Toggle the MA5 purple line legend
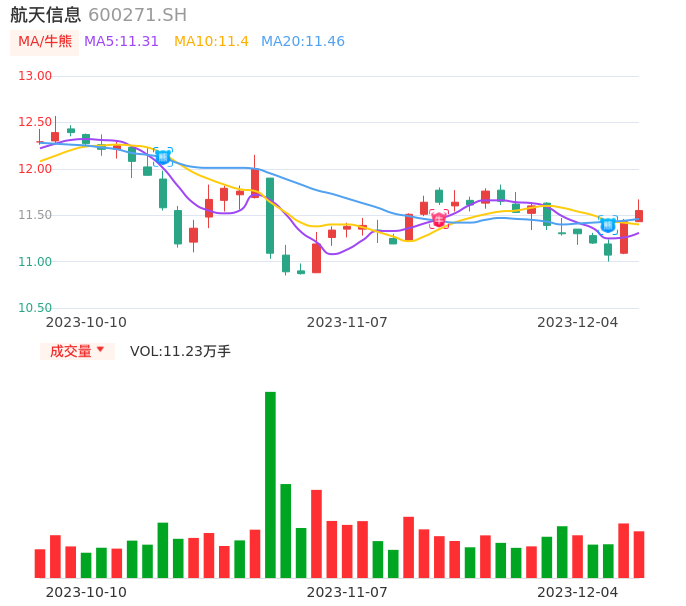 click(x=121, y=42)
